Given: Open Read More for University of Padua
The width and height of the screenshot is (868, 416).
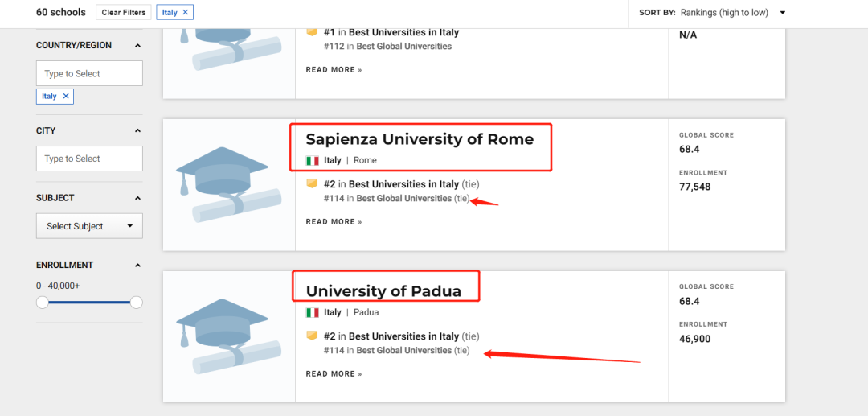Looking at the screenshot, I should tap(334, 373).
